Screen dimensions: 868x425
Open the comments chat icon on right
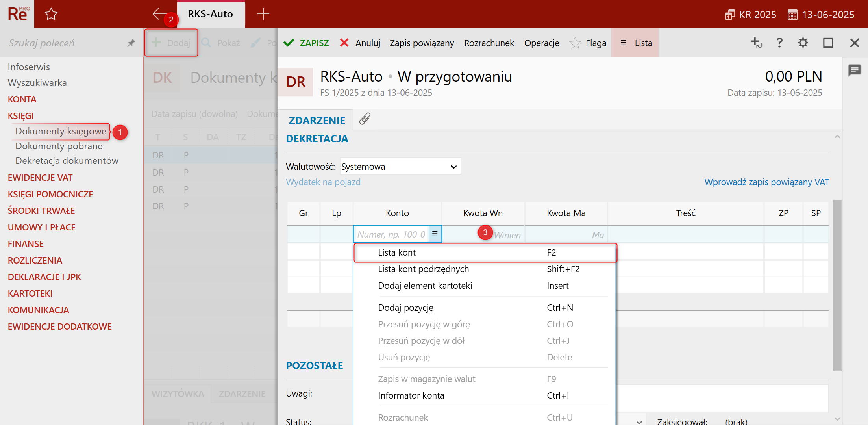click(855, 71)
